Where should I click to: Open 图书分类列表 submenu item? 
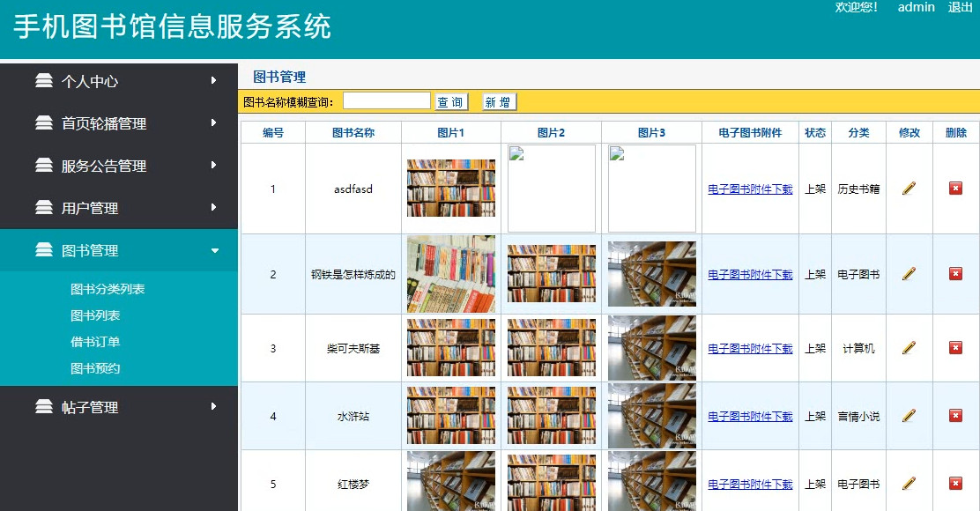point(108,289)
